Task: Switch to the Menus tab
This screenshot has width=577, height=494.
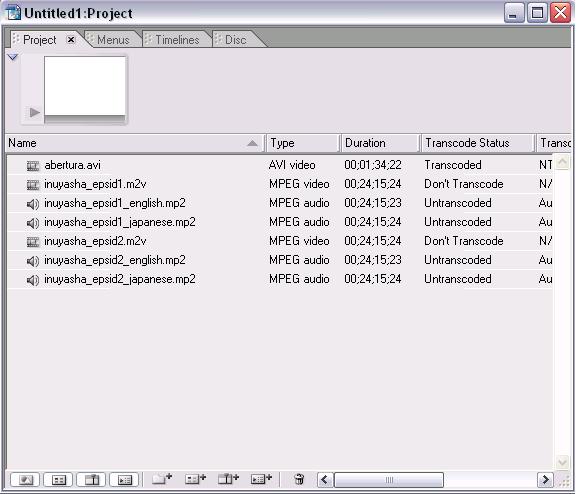Action: click(x=113, y=39)
